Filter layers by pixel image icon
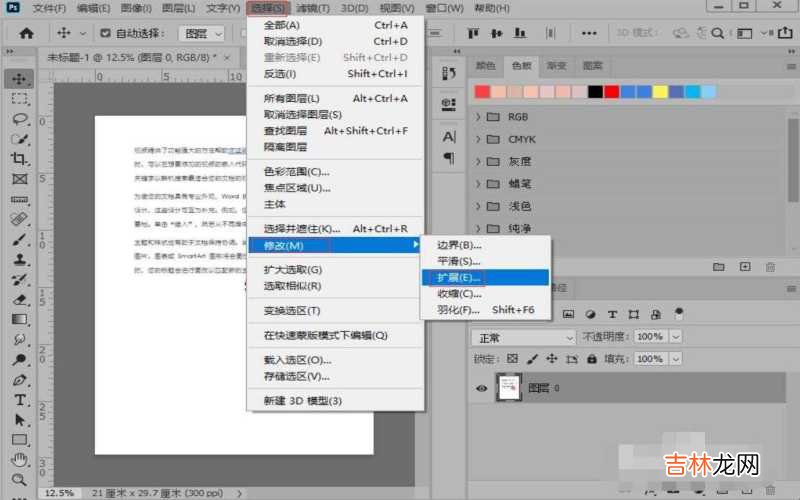The image size is (800, 500). (x=568, y=314)
